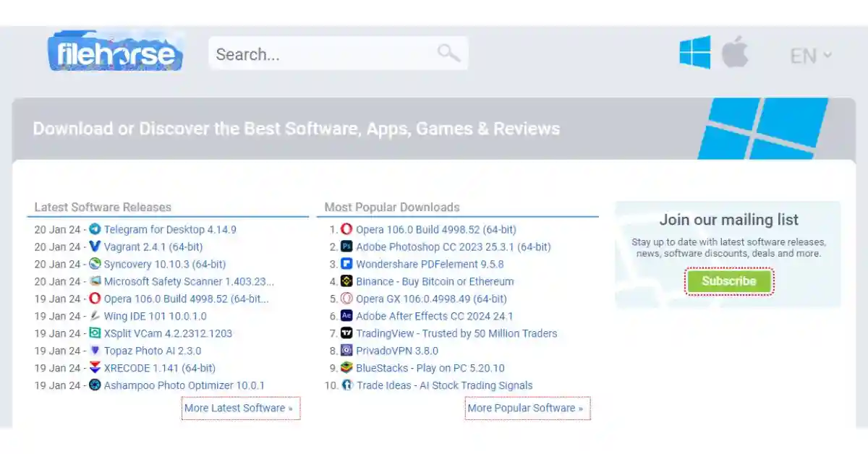This screenshot has height=454, width=868.
Task: Open TradingView - Trusted by 50 Million Traders link
Action: 456,333
